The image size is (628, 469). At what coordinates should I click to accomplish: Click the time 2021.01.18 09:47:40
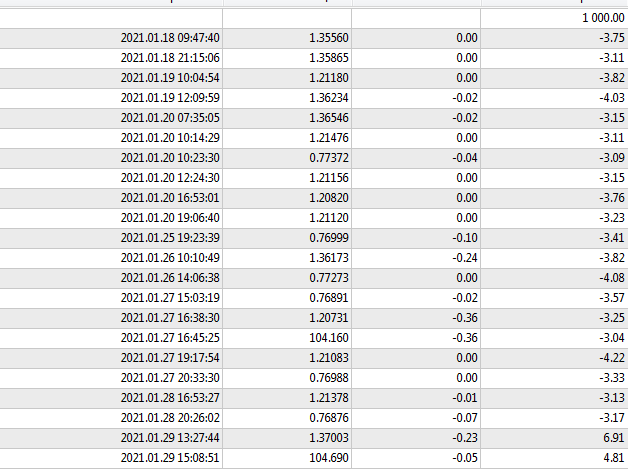pyautogui.click(x=170, y=38)
